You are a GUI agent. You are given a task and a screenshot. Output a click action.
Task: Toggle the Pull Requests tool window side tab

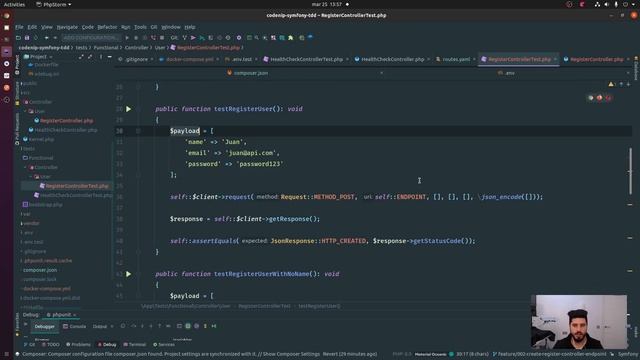coord(17,129)
